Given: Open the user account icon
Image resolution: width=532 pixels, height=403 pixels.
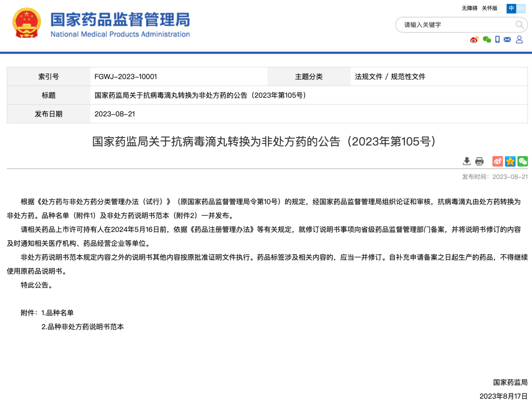Looking at the screenshot, I should pyautogui.click(x=519, y=40).
